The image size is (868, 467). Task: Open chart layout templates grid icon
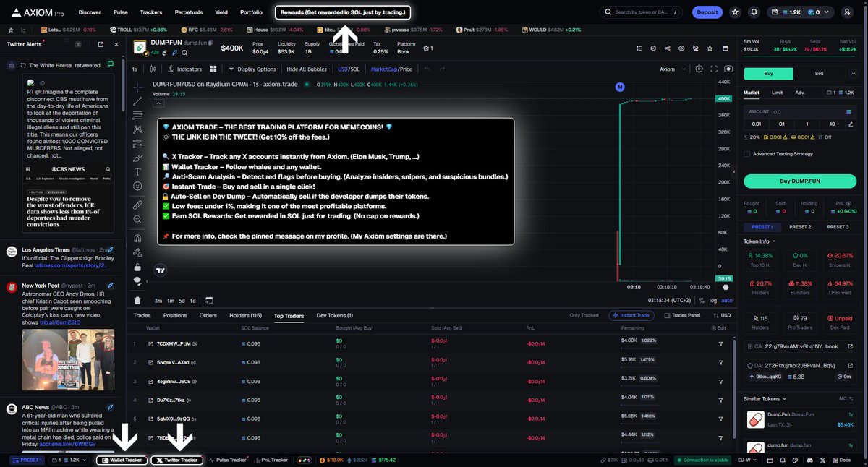pyautogui.click(x=213, y=69)
